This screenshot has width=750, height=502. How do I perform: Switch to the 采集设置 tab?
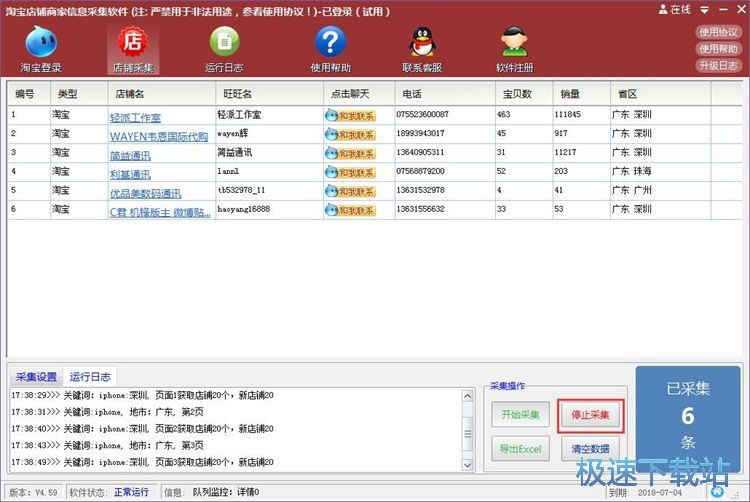click(x=36, y=377)
